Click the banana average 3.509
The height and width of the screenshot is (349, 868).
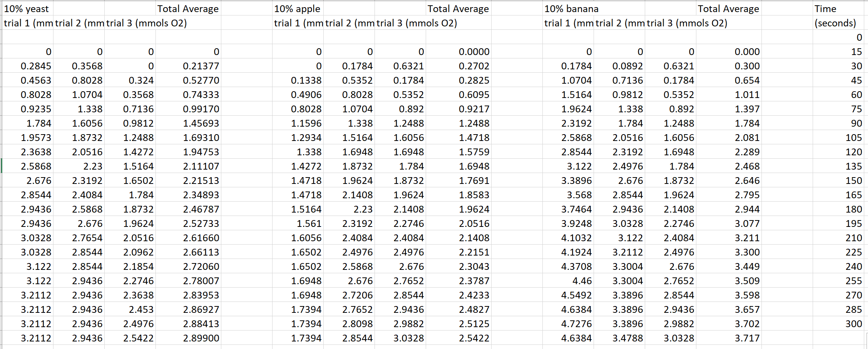[x=729, y=281]
